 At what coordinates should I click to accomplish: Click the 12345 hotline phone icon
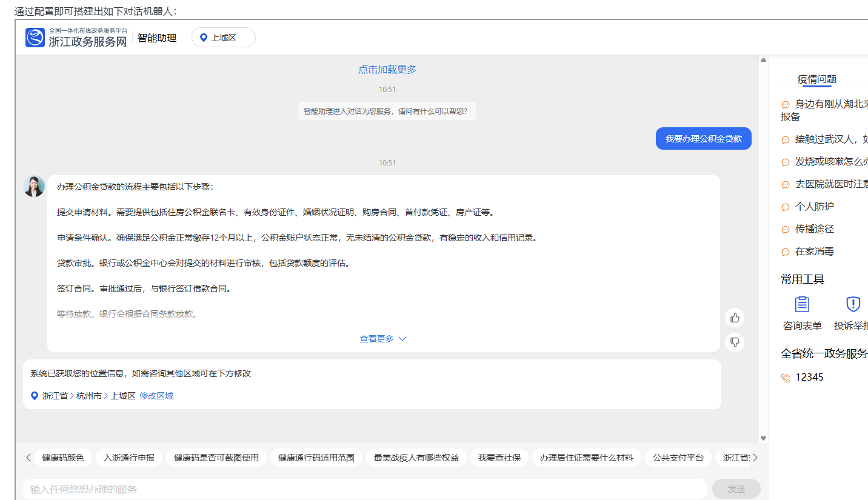(786, 378)
